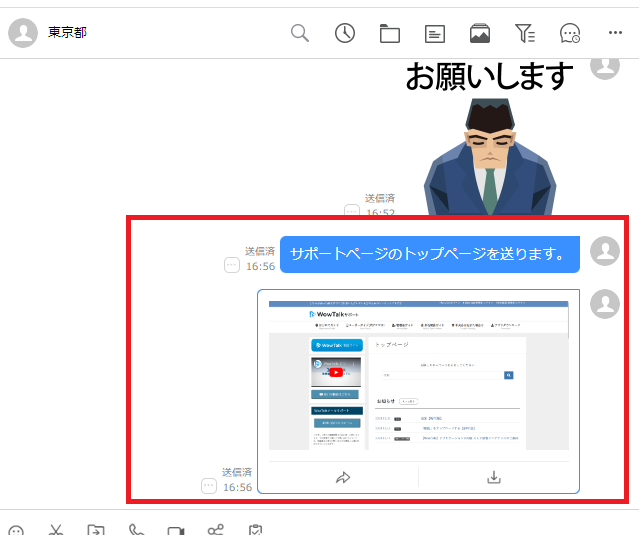Open the emoji picker smiley icon
The height and width of the screenshot is (535, 639).
tap(16, 530)
